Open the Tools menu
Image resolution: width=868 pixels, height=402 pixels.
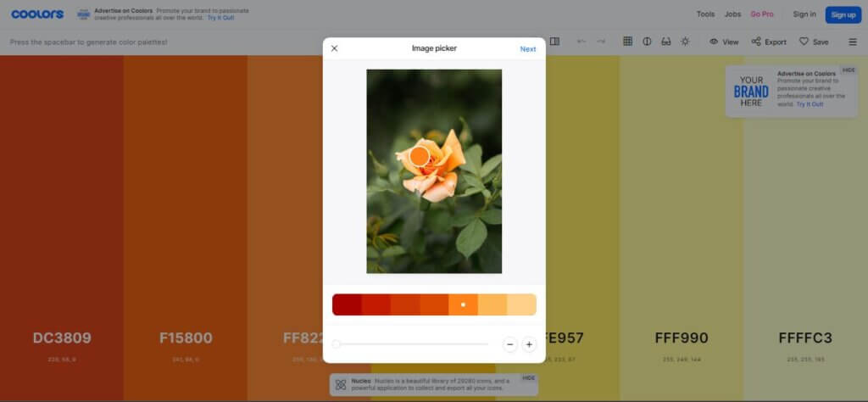pyautogui.click(x=705, y=14)
